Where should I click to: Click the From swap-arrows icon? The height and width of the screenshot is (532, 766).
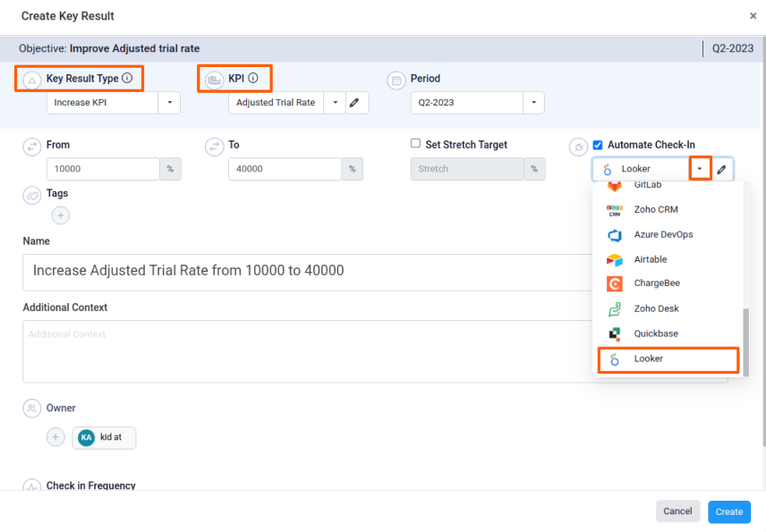tap(32, 147)
